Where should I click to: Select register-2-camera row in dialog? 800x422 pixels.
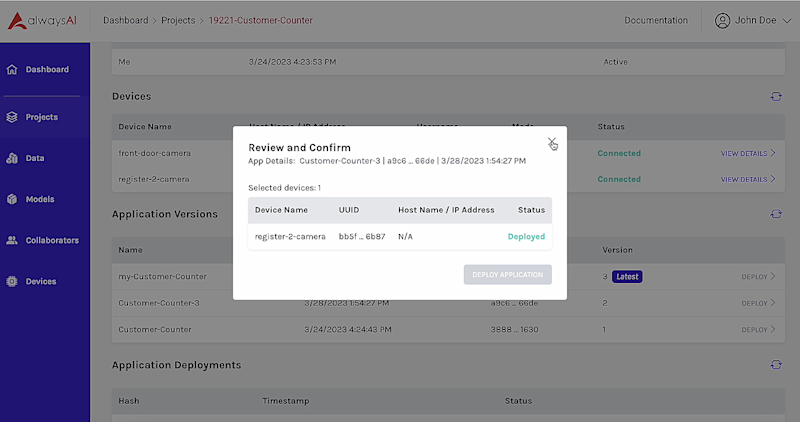click(399, 236)
